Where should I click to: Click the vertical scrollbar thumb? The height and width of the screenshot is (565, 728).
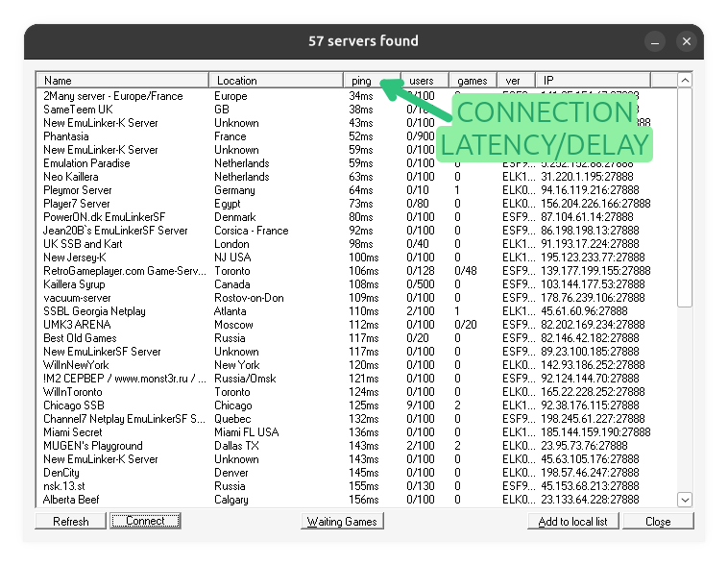pyautogui.click(x=685, y=198)
